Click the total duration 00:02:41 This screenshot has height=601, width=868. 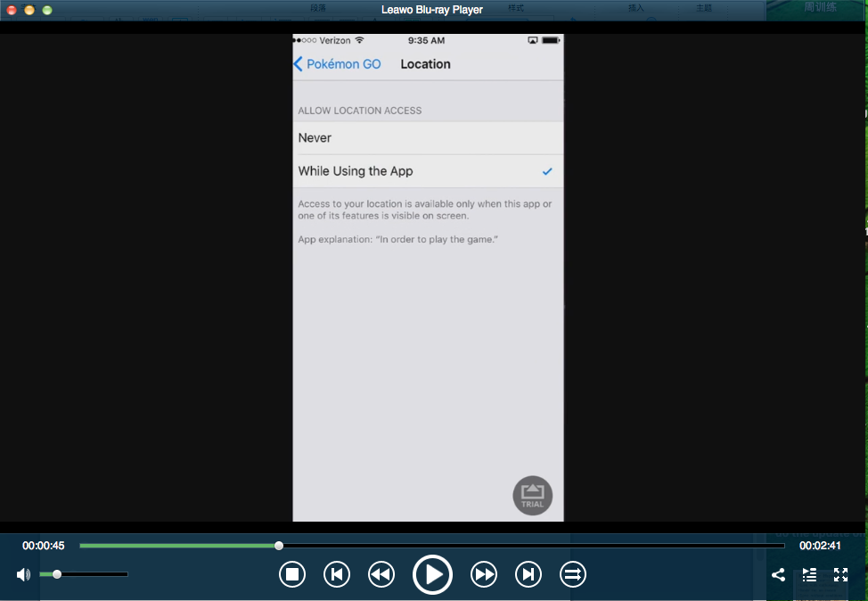point(820,546)
